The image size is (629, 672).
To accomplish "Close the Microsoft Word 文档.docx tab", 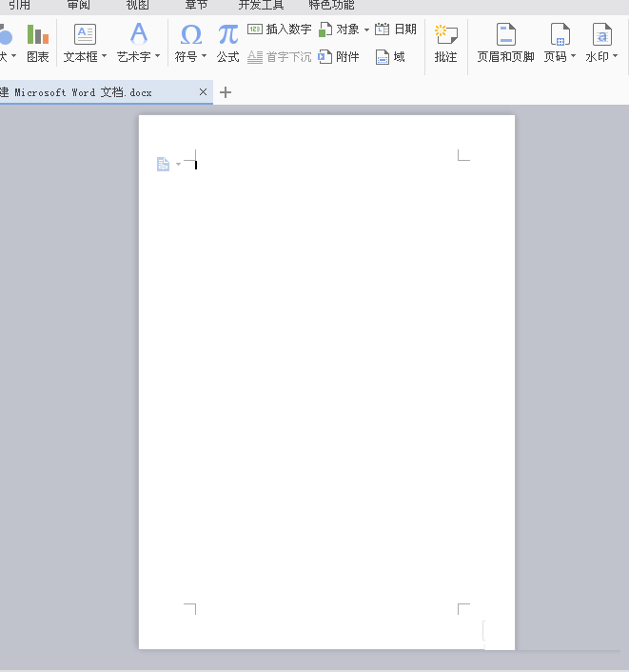I will 204,92.
